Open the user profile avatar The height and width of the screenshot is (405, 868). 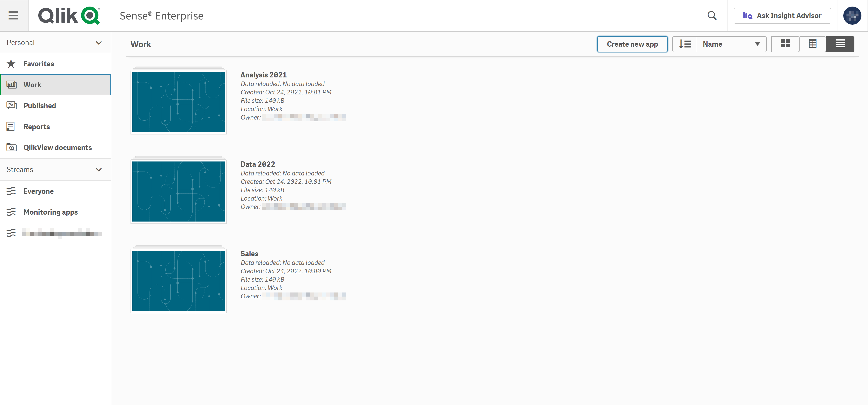852,15
